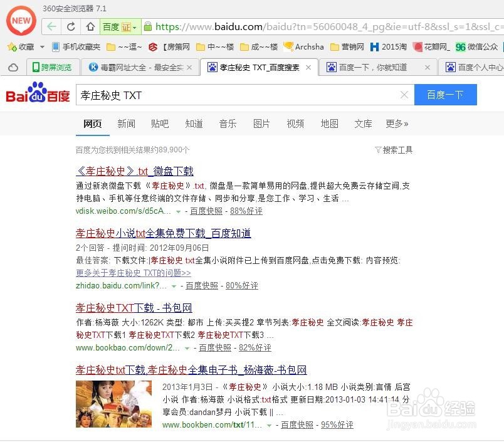Viewport: 504px width, 442px height.
Task: Open the 收藏 favorites star icon
Action: point(12,47)
